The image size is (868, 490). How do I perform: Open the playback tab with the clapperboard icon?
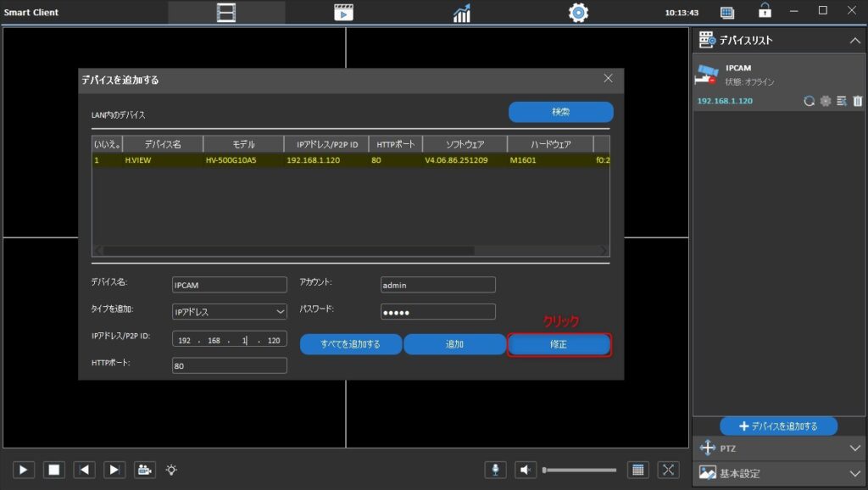[343, 13]
